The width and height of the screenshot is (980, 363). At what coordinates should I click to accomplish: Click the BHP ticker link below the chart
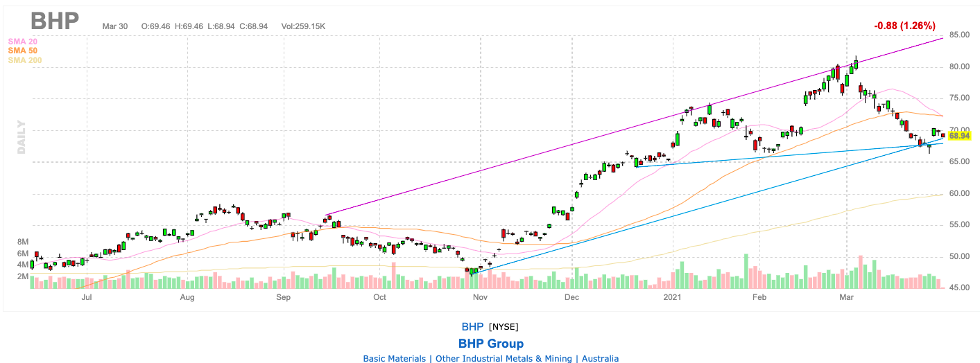click(x=473, y=327)
